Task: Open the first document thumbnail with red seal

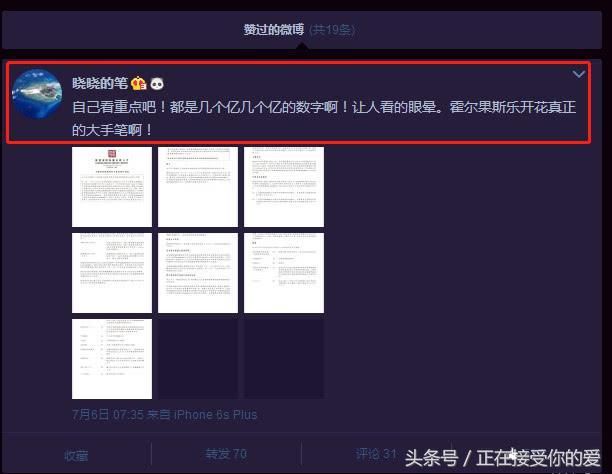Action: 112,187
